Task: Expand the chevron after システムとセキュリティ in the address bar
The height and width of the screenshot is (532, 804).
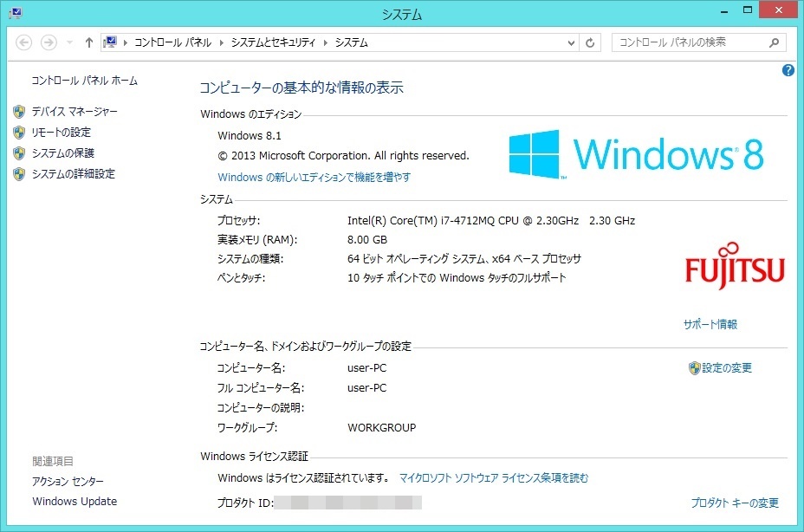Action: coord(325,42)
